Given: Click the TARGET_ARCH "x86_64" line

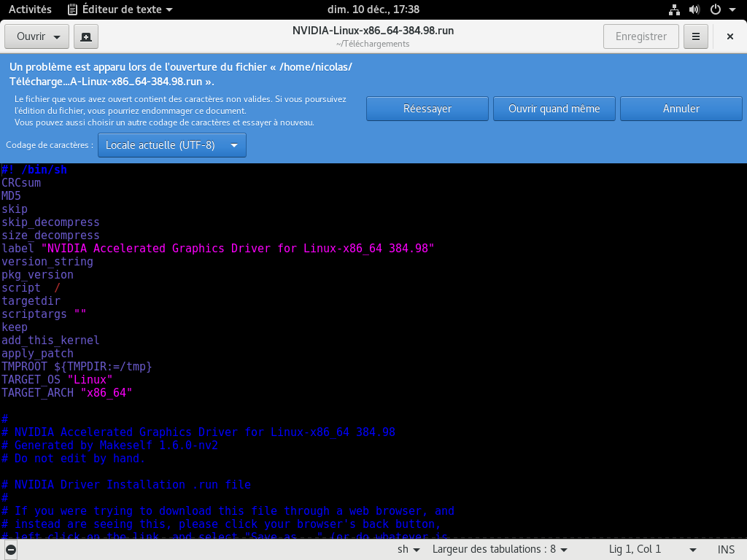Looking at the screenshot, I should click(x=66, y=393).
